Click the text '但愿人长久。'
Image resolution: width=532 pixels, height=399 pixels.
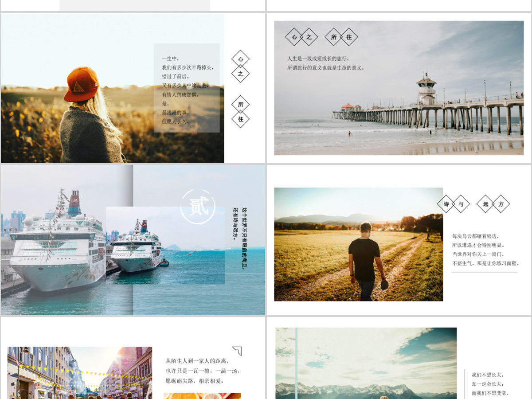coord(176,121)
